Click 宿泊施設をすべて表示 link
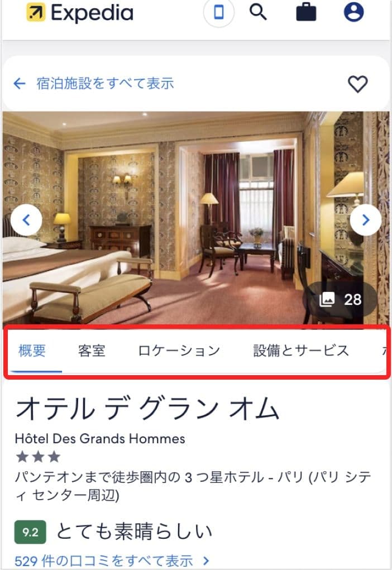 tap(105, 84)
